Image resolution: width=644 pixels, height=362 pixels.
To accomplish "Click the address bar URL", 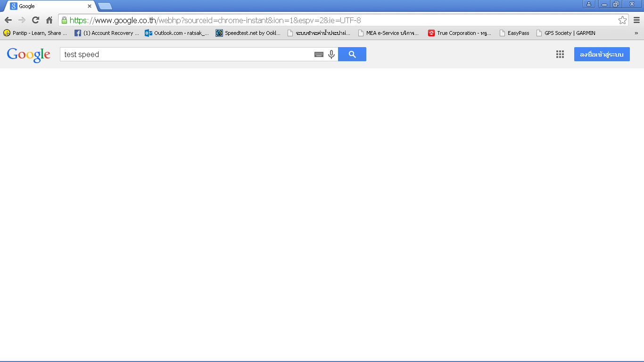I will pyautogui.click(x=215, y=20).
